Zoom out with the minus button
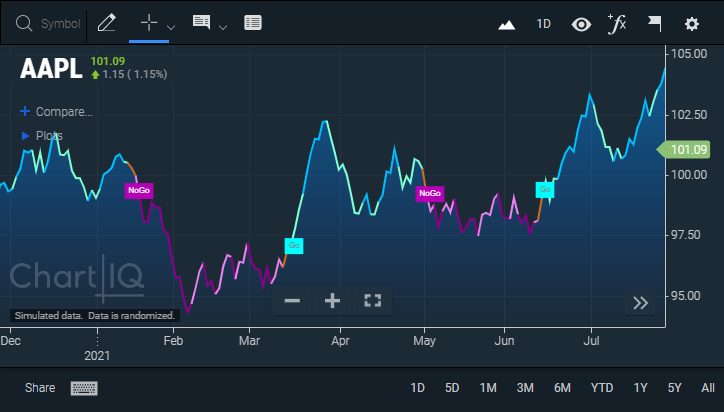 point(292,301)
